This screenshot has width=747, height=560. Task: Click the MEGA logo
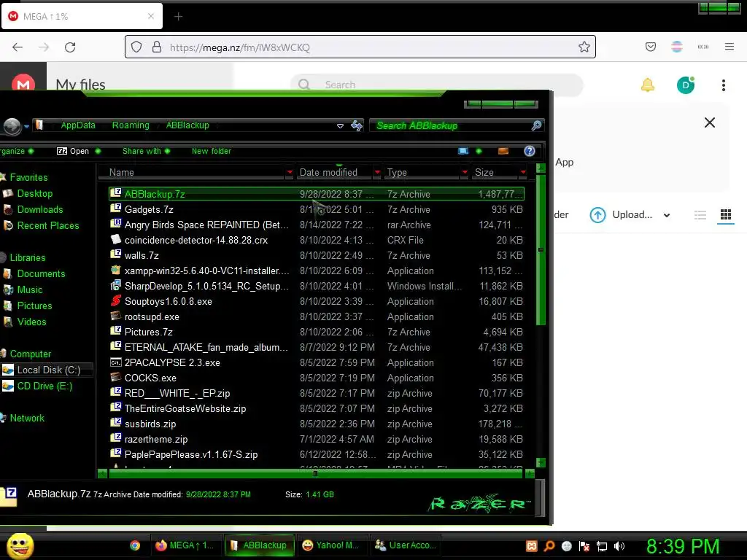[23, 83]
